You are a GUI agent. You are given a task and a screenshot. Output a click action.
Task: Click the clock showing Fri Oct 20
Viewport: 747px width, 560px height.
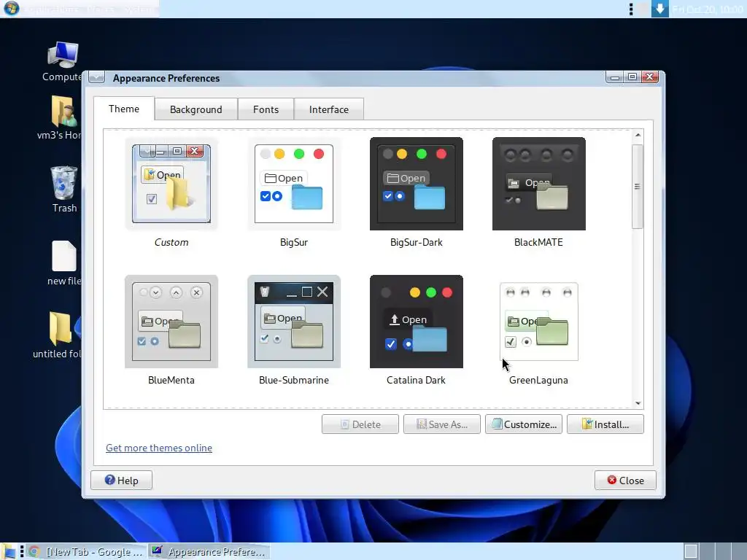(708, 9)
